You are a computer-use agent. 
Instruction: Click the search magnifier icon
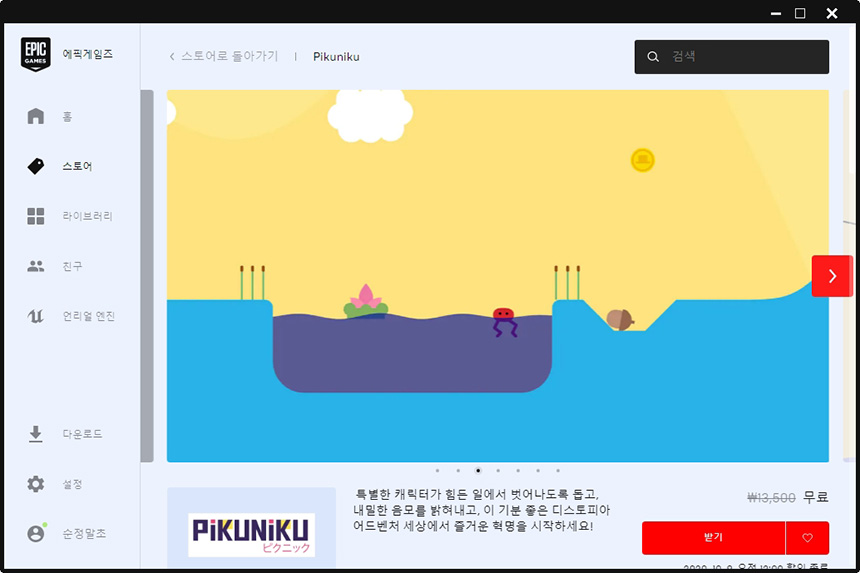pos(653,56)
